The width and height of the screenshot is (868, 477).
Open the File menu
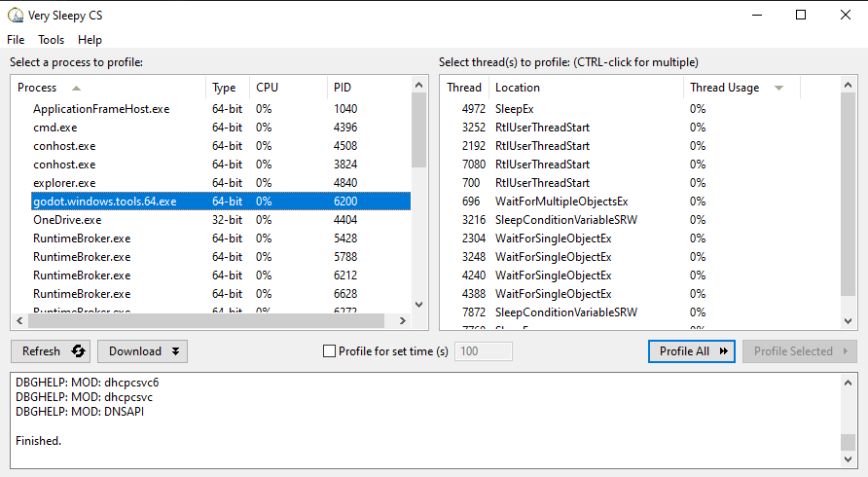(x=16, y=40)
